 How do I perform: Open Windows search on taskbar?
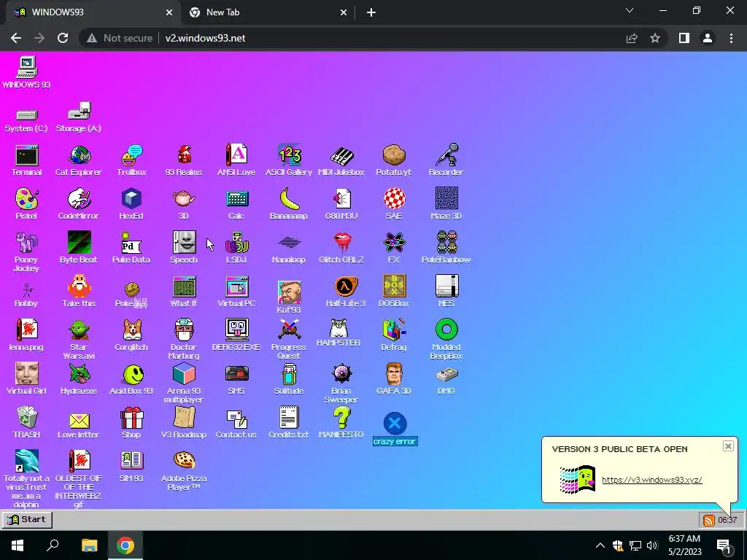(x=53, y=545)
